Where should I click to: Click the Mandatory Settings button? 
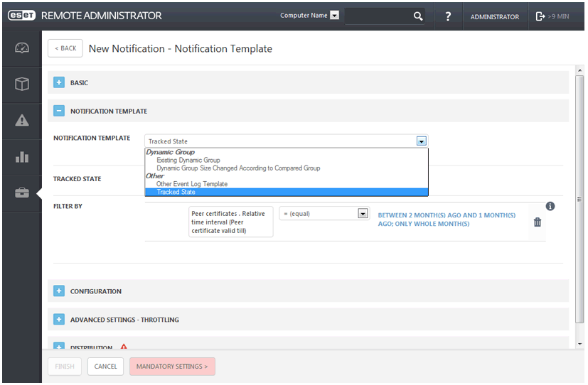coord(172,367)
